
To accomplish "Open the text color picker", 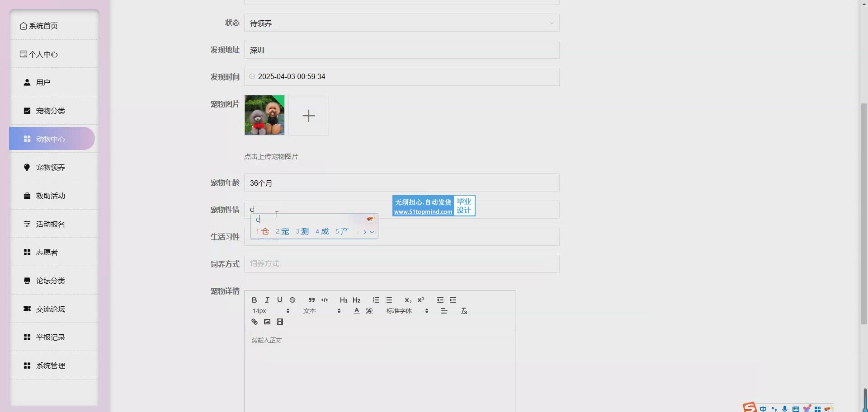I will [x=357, y=311].
